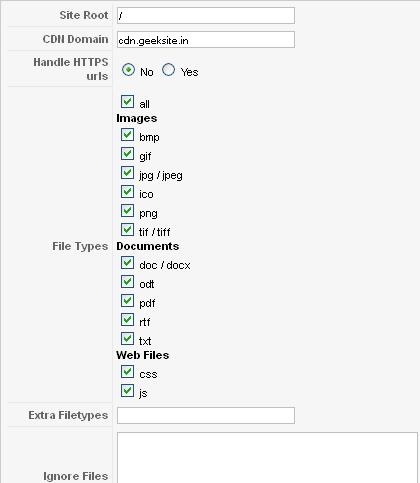Select No for Handle HTTPS urls
This screenshot has width=420, height=483.
128,70
